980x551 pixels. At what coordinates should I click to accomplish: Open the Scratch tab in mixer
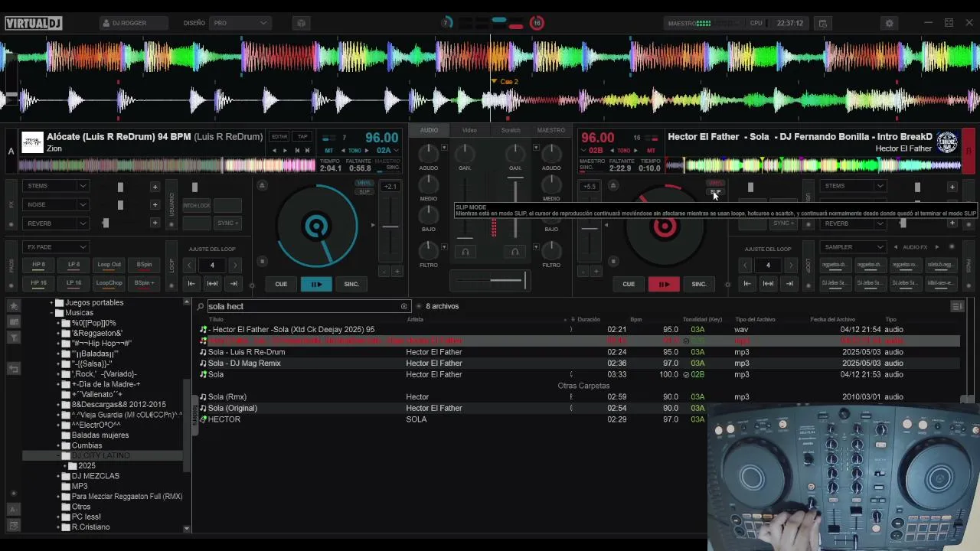point(511,130)
